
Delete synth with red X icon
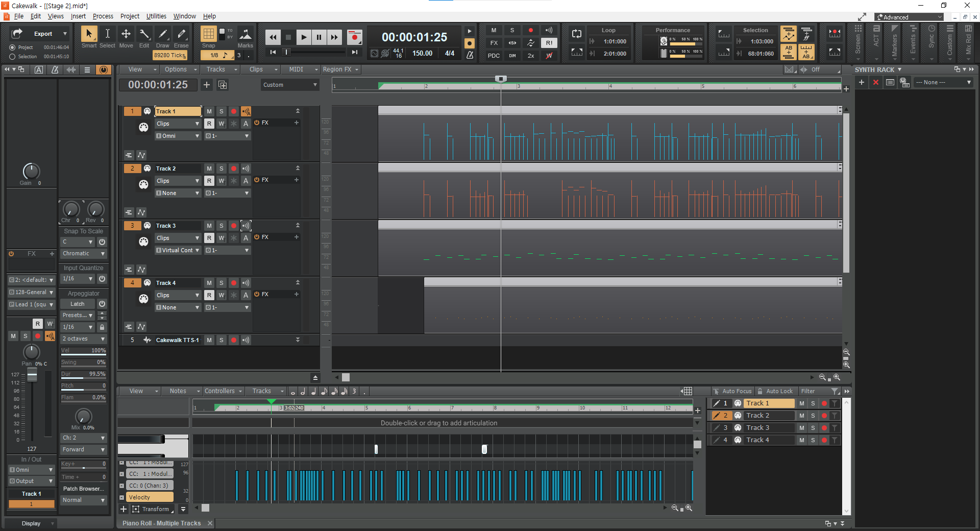pyautogui.click(x=876, y=82)
